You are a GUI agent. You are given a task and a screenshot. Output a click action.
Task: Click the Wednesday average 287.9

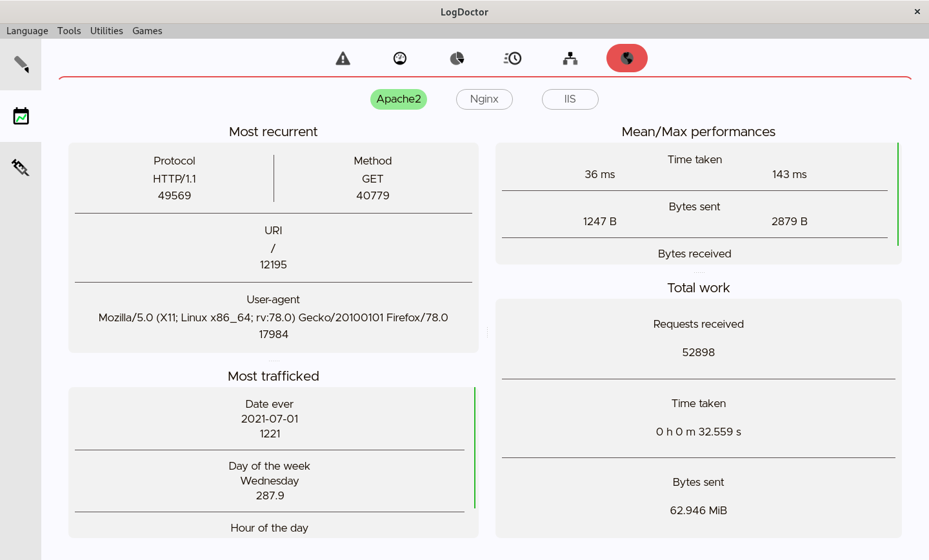coord(270,495)
